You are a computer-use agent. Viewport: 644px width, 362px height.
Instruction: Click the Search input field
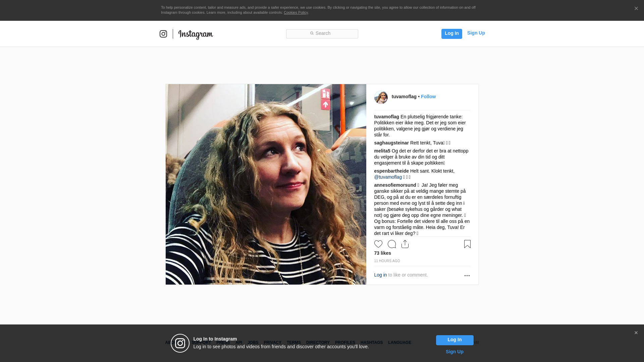(x=322, y=34)
